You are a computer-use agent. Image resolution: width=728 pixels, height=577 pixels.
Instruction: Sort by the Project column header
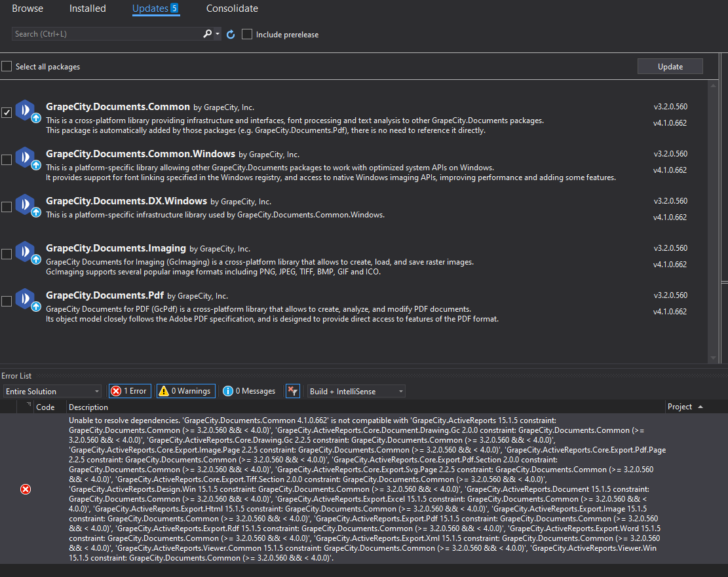click(685, 407)
